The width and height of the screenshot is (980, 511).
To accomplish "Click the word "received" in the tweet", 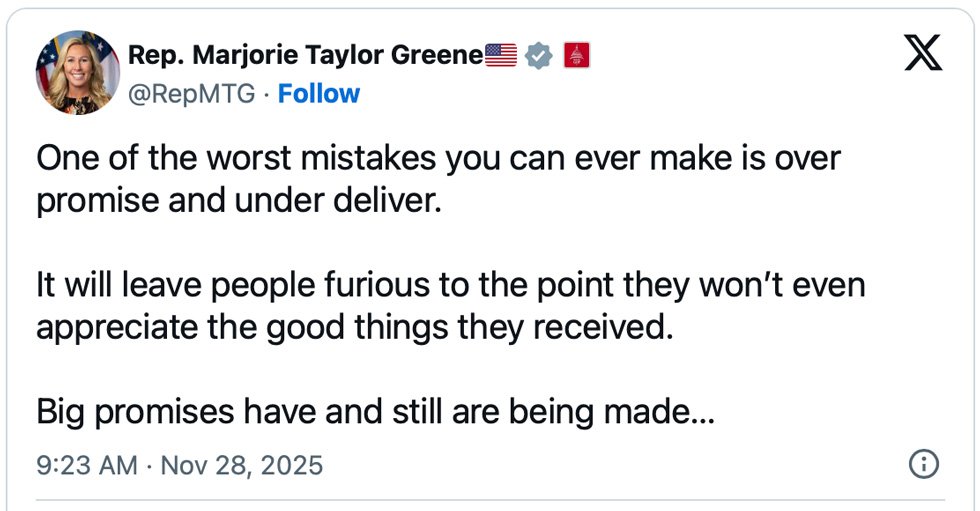I will pyautogui.click(x=609, y=326).
